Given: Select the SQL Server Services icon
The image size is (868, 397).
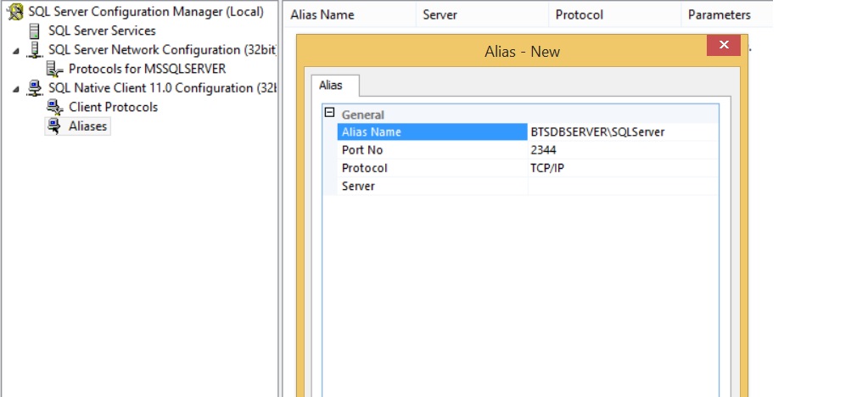Looking at the screenshot, I should pyautogui.click(x=34, y=31).
